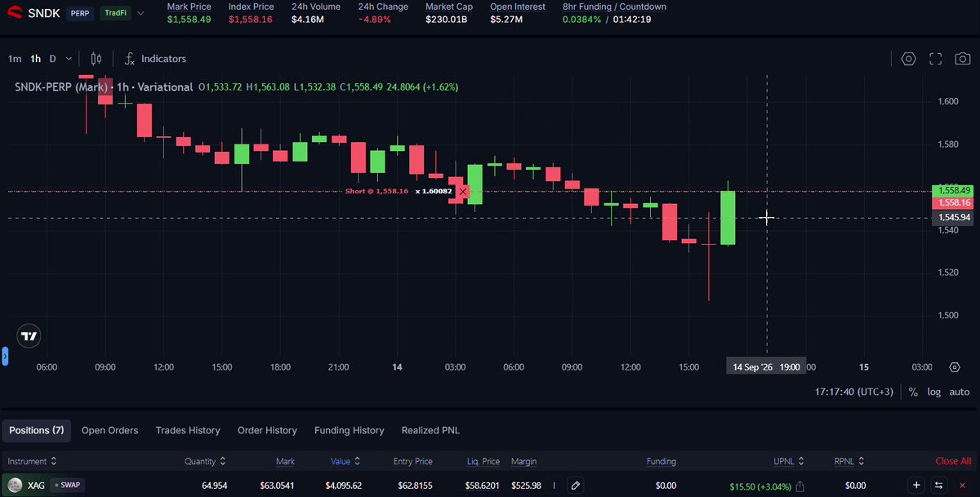980x497 pixels.
Task: Share XAG position UPNL
Action: click(800, 486)
